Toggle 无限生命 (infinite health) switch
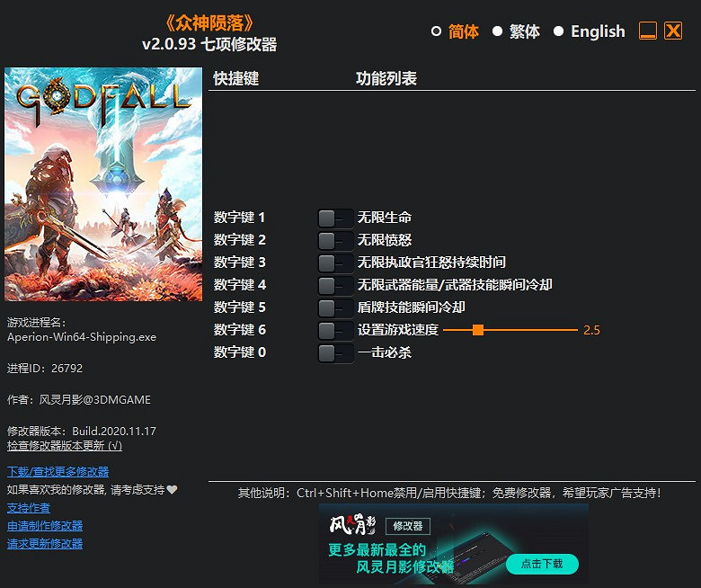 335,218
